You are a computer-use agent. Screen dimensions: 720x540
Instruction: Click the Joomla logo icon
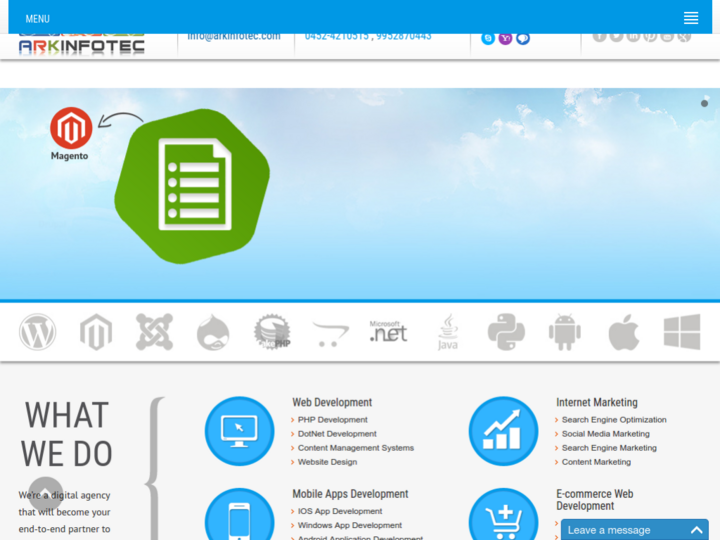click(154, 332)
